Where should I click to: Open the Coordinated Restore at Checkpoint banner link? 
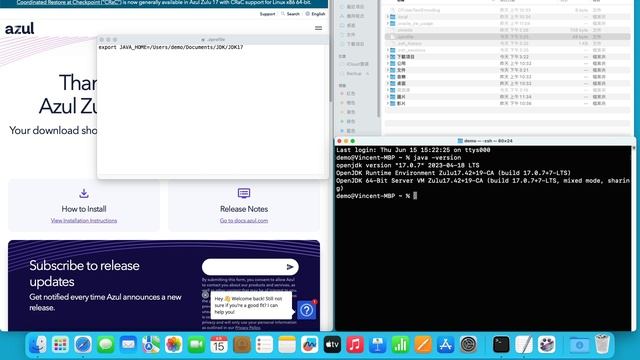pos(69,2)
